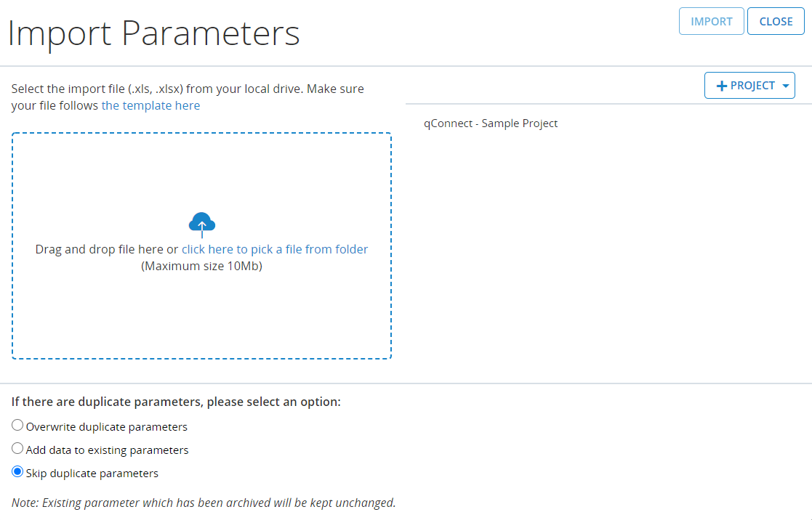The width and height of the screenshot is (812, 520).
Task: Click the archived parameter note text
Action: coord(204,503)
